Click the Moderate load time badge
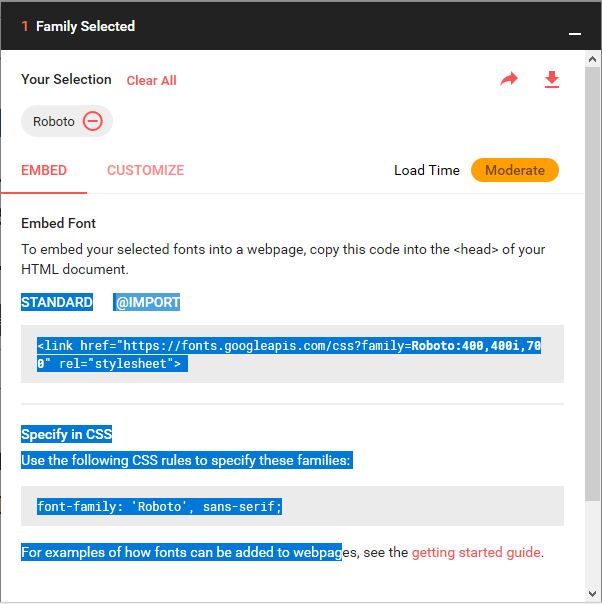602x604 pixels. 515,170
